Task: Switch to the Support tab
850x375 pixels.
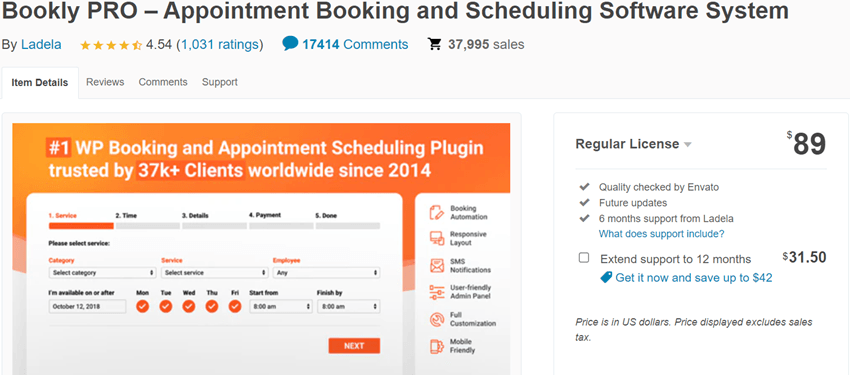Action: [220, 82]
